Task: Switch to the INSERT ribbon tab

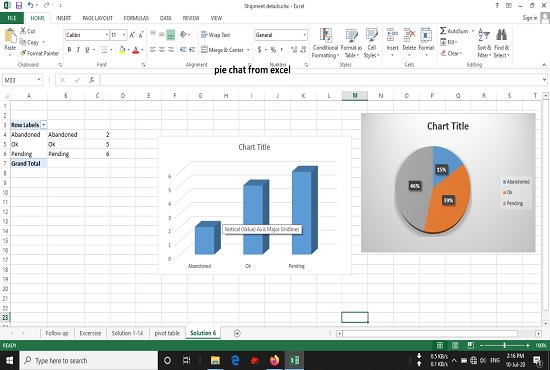Action: coord(63,18)
